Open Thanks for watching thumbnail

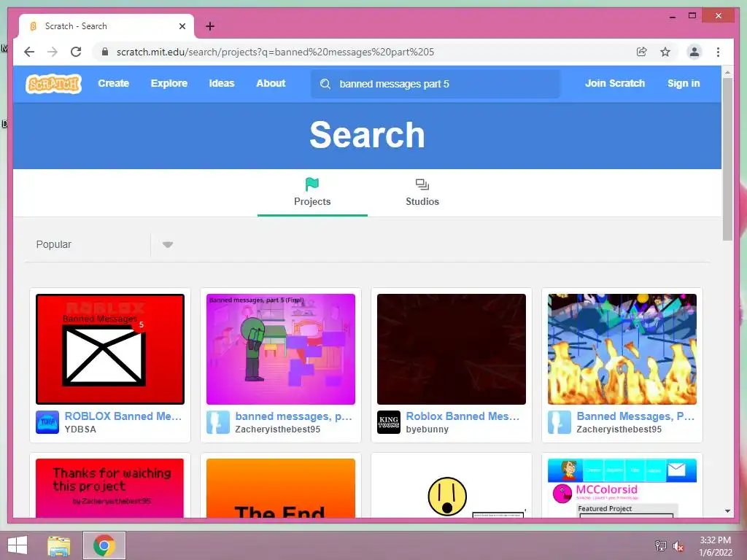pos(109,488)
